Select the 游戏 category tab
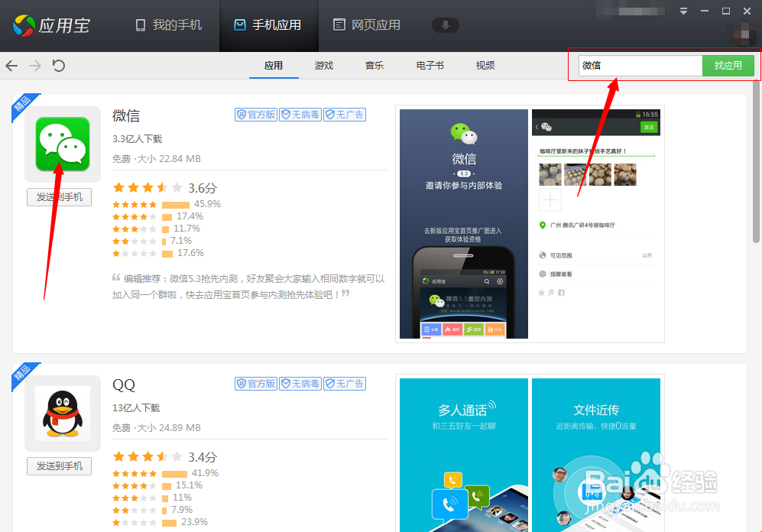Image resolution: width=762 pixels, height=532 pixels. [323, 66]
